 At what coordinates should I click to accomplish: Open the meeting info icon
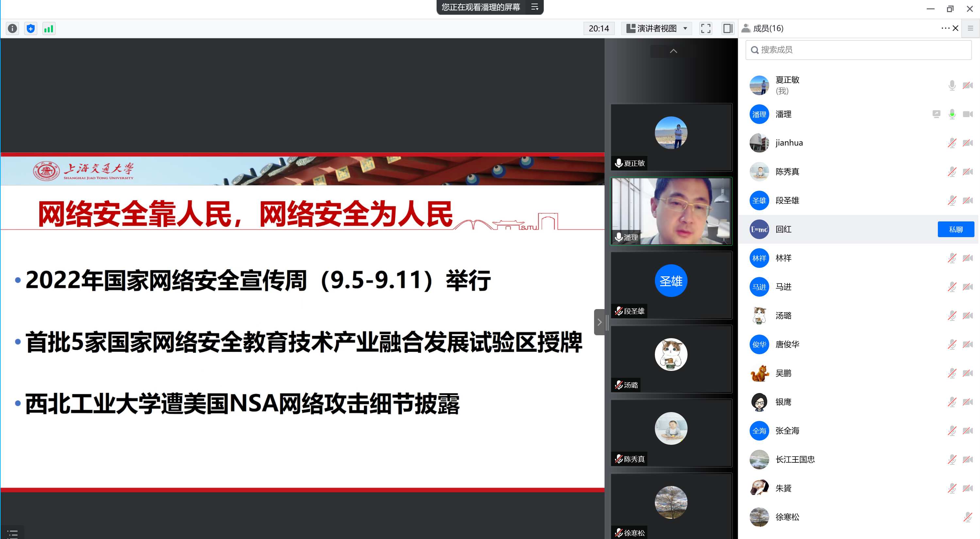pyautogui.click(x=12, y=28)
